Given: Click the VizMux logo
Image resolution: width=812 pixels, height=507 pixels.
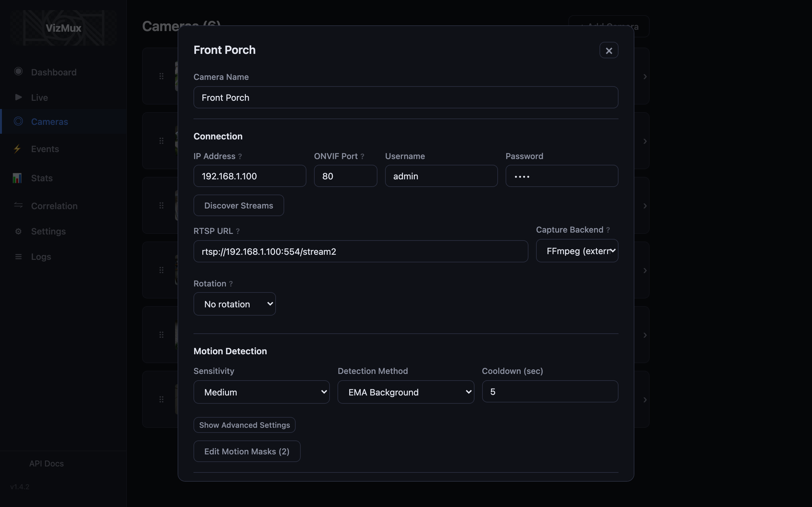Looking at the screenshot, I should 63,28.
